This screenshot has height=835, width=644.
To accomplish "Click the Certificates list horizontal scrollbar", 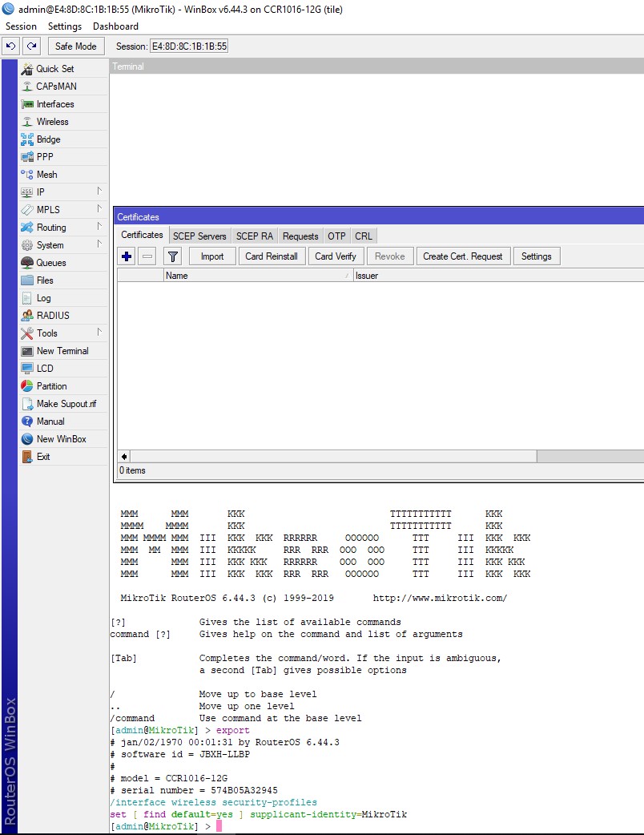I will click(333, 457).
